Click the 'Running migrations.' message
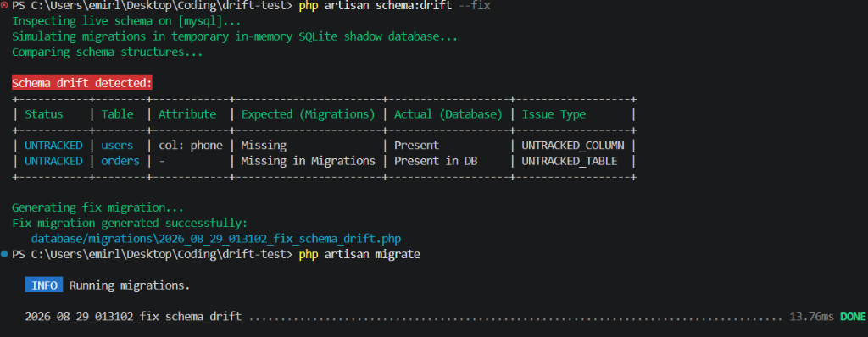This screenshot has width=868, height=337. 130,285
